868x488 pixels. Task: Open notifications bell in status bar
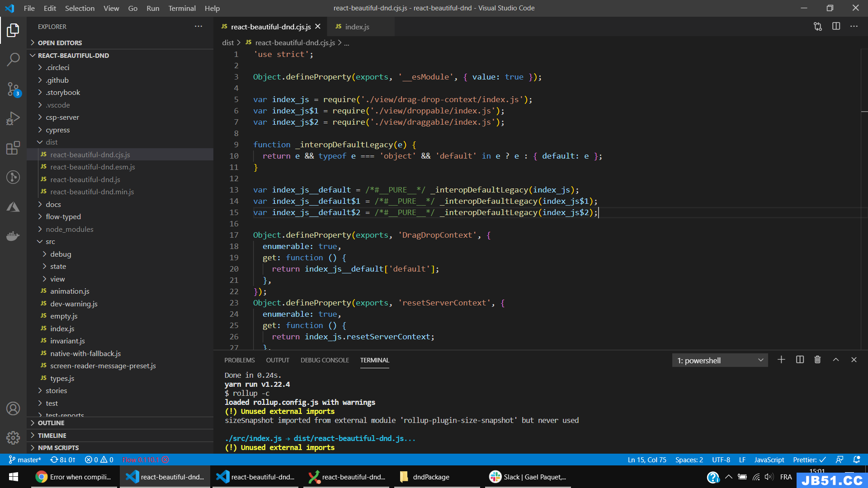[x=857, y=460]
